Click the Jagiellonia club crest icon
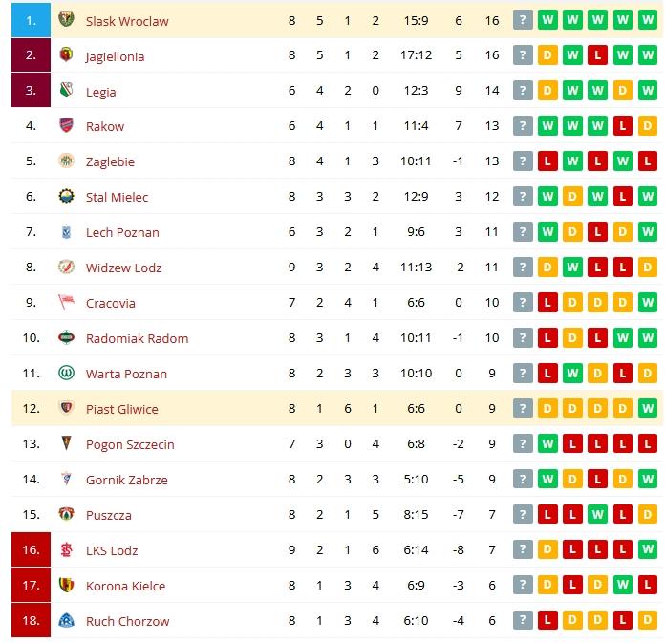 [66, 54]
